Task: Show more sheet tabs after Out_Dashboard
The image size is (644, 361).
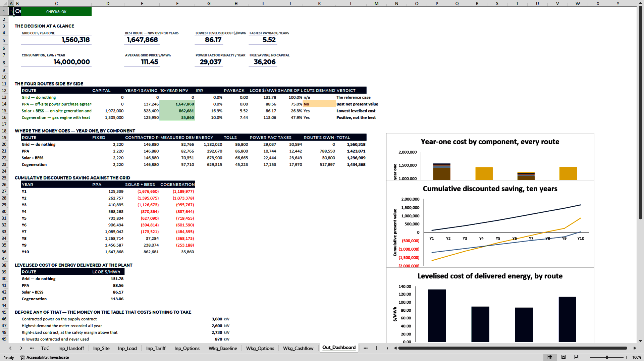Action: (x=366, y=348)
